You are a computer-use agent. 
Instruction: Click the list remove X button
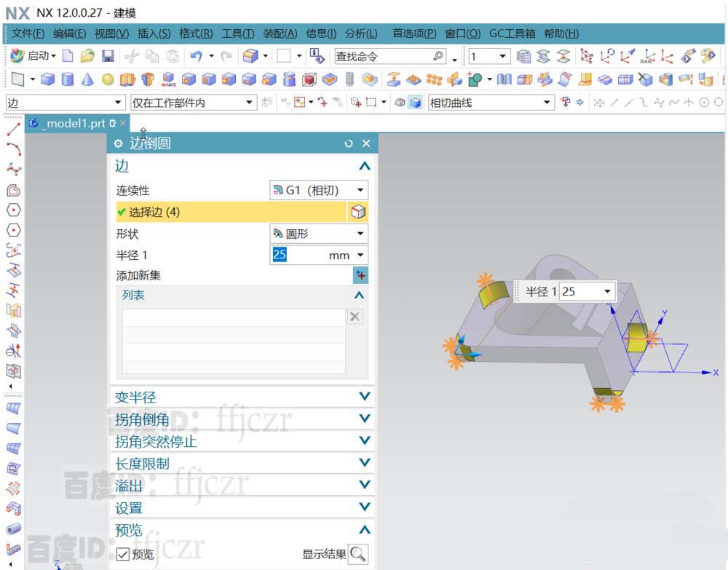pyautogui.click(x=355, y=317)
